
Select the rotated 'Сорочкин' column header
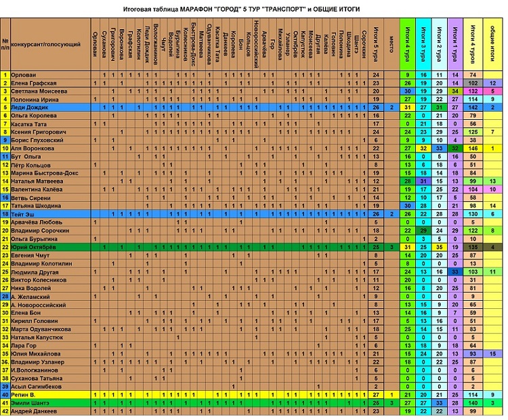pyautogui.click(x=364, y=45)
